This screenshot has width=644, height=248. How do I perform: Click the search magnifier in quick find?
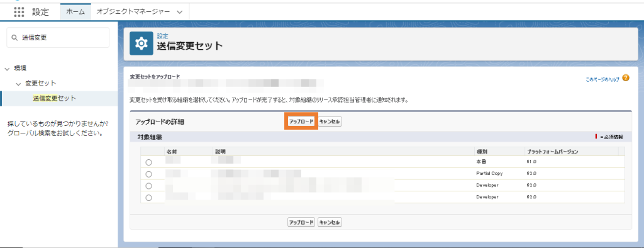tap(15, 38)
